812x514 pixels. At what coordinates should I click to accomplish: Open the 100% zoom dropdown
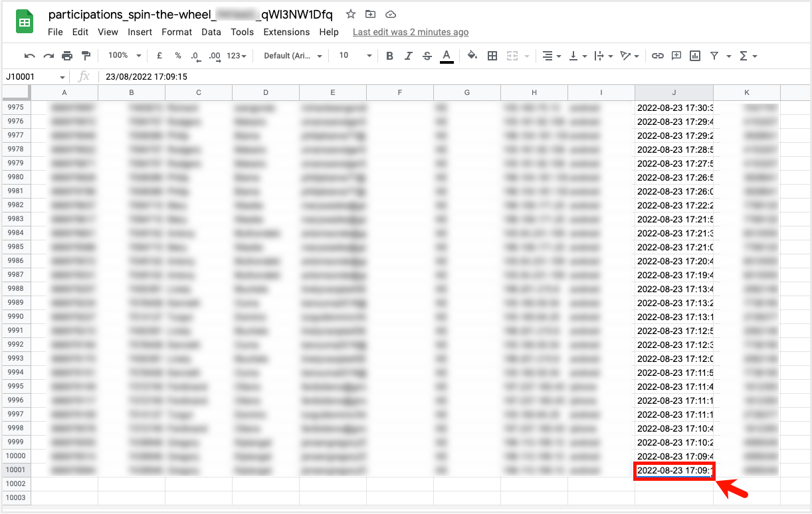pyautogui.click(x=124, y=56)
